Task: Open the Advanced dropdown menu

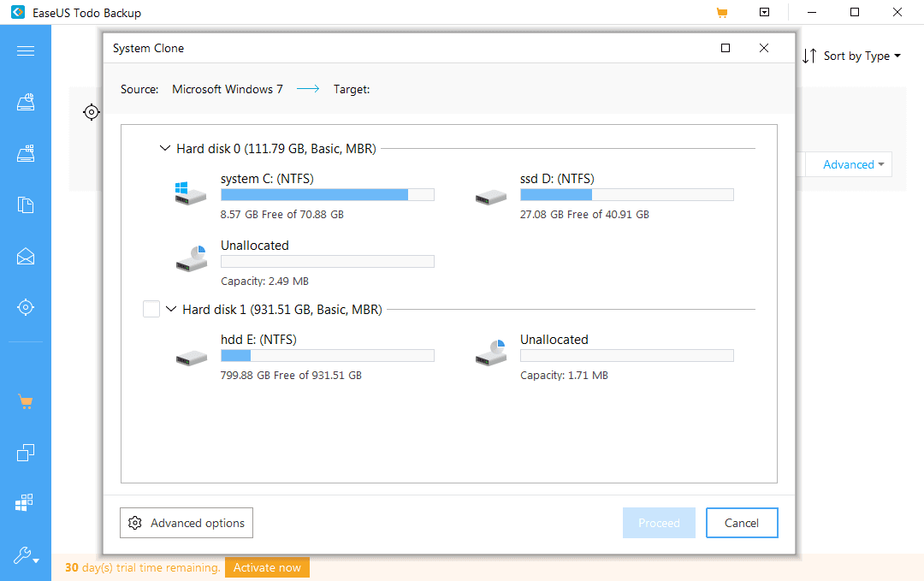Action: pos(848,164)
